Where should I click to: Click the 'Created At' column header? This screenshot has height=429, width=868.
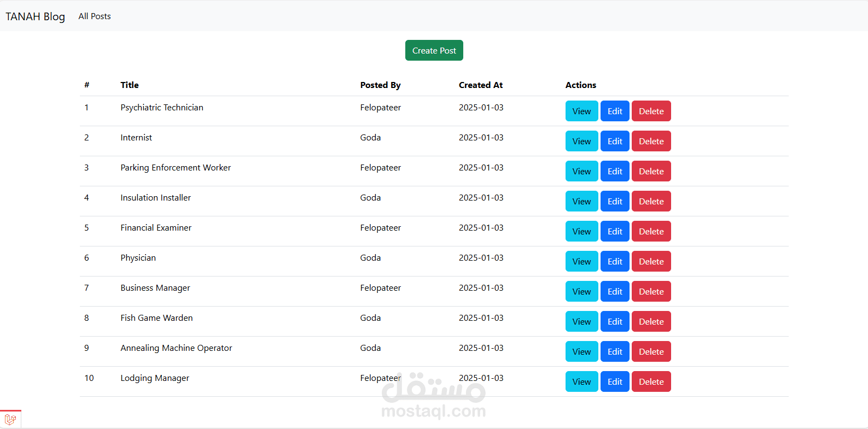(481, 85)
